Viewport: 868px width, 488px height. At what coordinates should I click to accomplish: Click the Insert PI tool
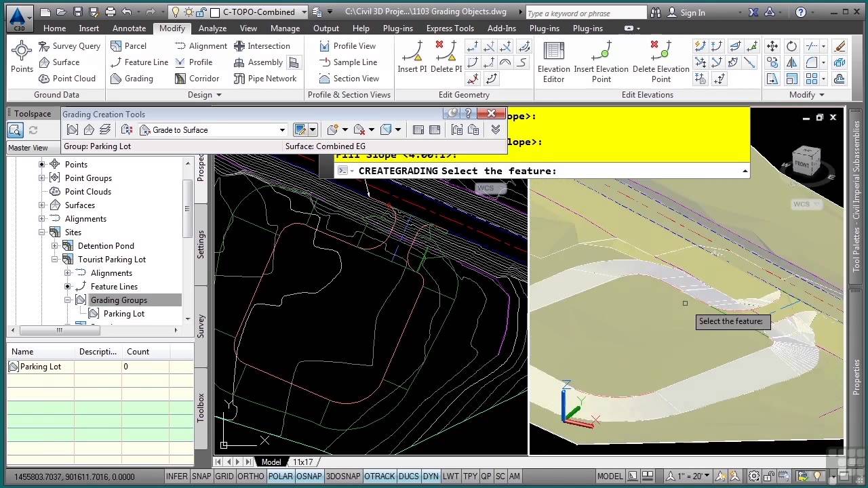pos(412,56)
